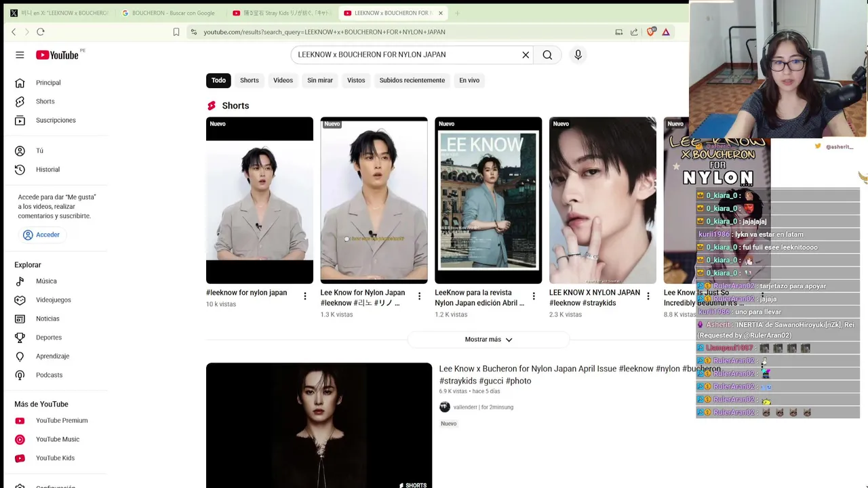Open options for 'LEE KNOW X NYLON JAPAN' short
Image resolution: width=868 pixels, height=488 pixels.
coord(648,296)
